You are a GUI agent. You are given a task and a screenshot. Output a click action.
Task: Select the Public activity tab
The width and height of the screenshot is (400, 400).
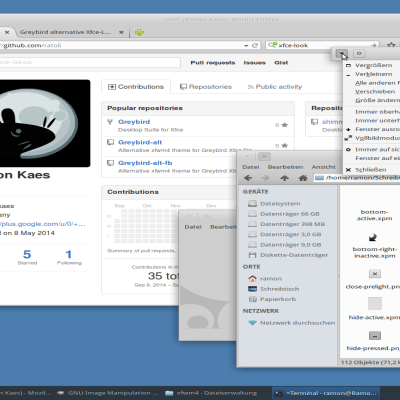tap(275, 87)
